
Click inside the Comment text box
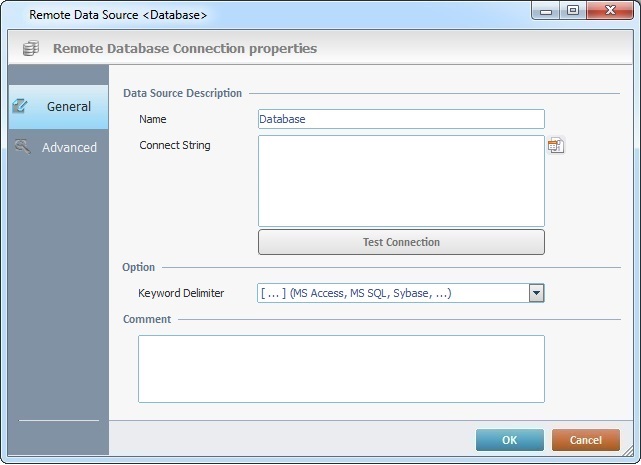point(341,368)
